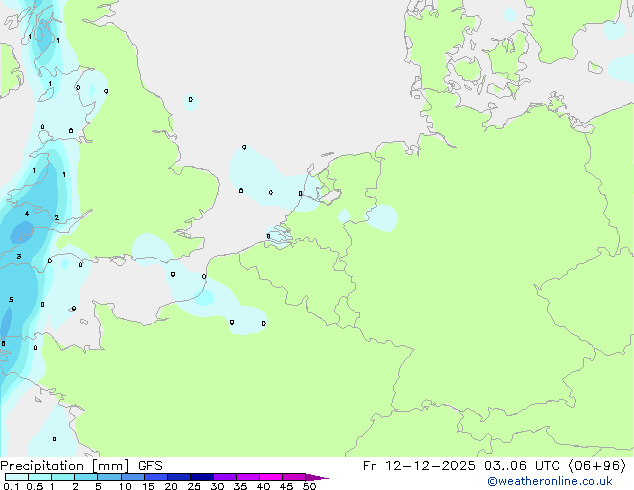The width and height of the screenshot is (634, 490).
Task: Pick the 0.5–1 mm legend color swatch
Action: tap(40, 477)
